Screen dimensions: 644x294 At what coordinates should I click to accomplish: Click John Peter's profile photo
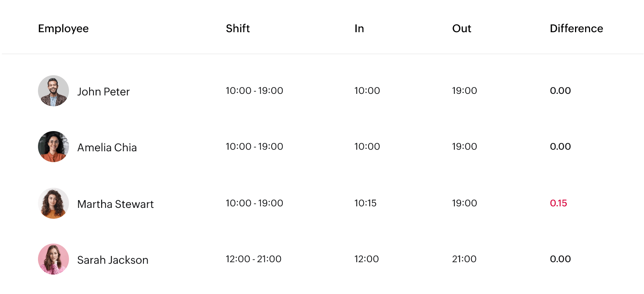pyautogui.click(x=53, y=90)
